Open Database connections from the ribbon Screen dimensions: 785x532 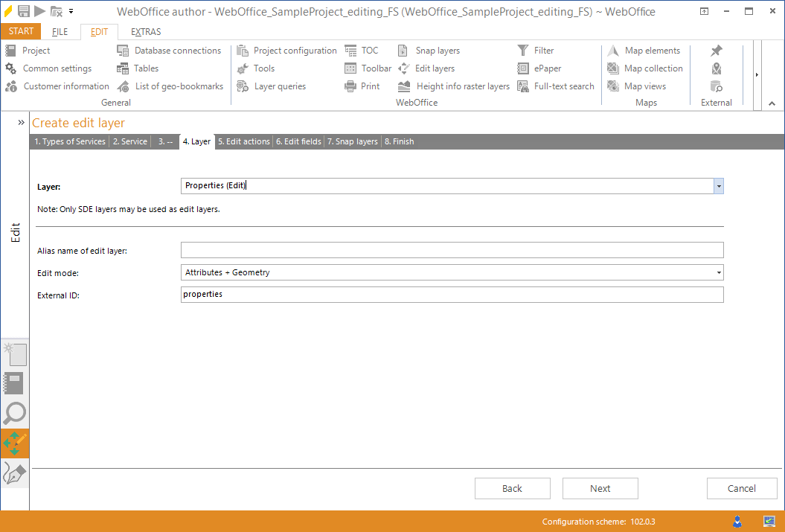click(x=170, y=51)
